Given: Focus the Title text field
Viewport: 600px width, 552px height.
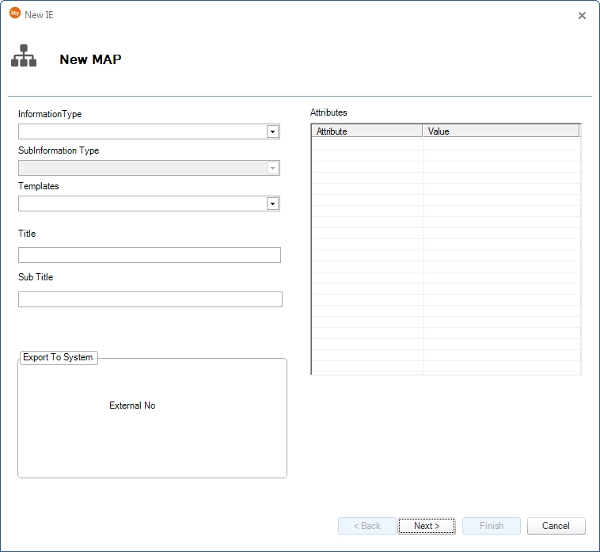Looking at the screenshot, I should (149, 255).
